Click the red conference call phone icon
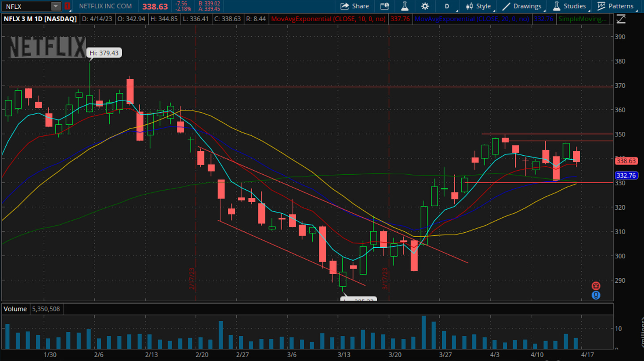This screenshot has width=644, height=361. [596, 286]
